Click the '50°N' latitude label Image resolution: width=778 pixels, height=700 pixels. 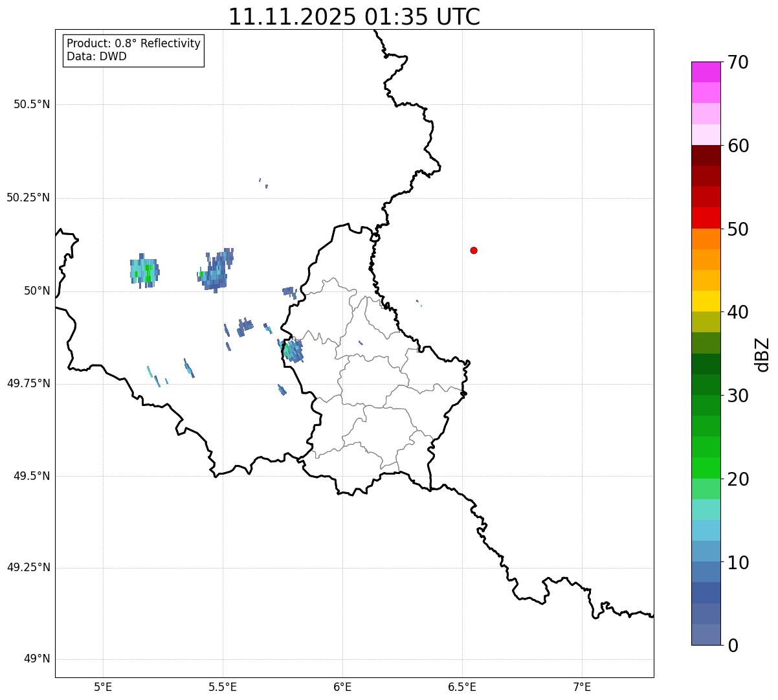(37, 291)
